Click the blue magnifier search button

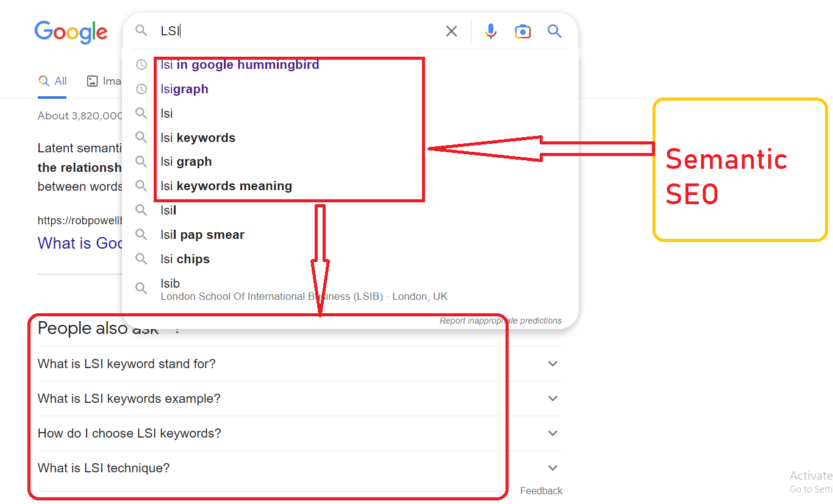pos(554,31)
